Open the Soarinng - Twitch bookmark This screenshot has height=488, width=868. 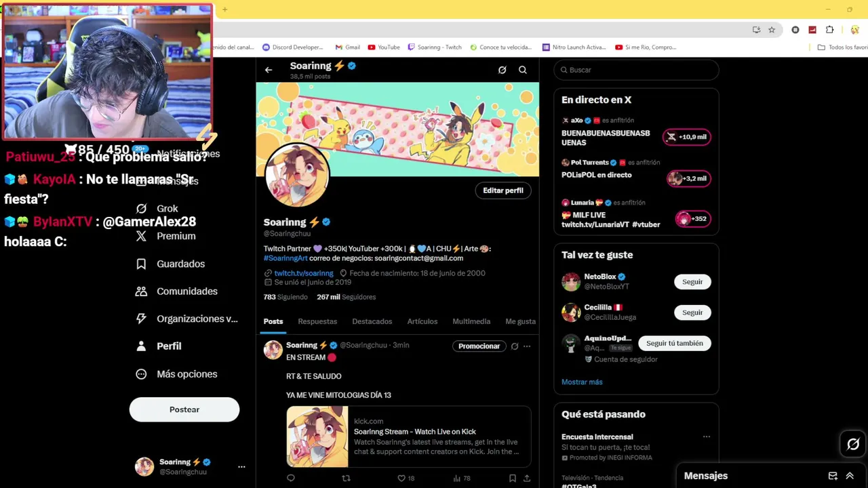(435, 47)
